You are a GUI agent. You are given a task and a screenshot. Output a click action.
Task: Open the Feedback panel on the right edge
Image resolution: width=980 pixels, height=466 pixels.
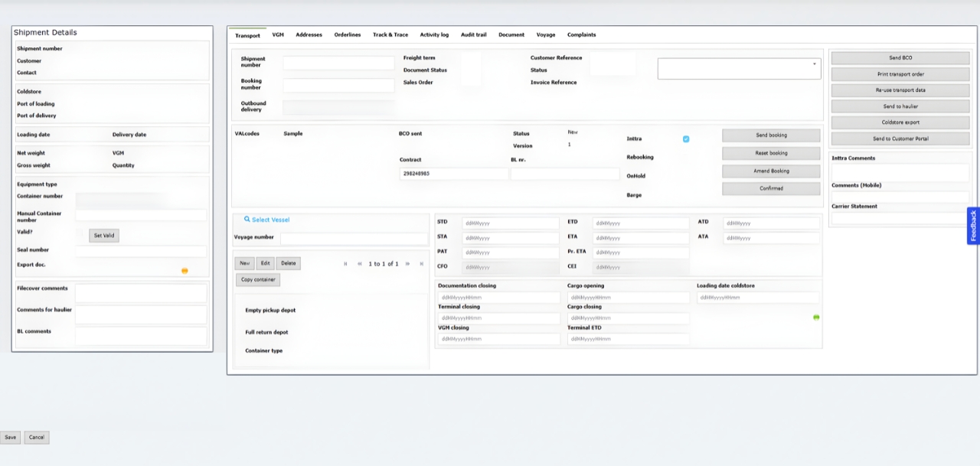[x=973, y=226]
